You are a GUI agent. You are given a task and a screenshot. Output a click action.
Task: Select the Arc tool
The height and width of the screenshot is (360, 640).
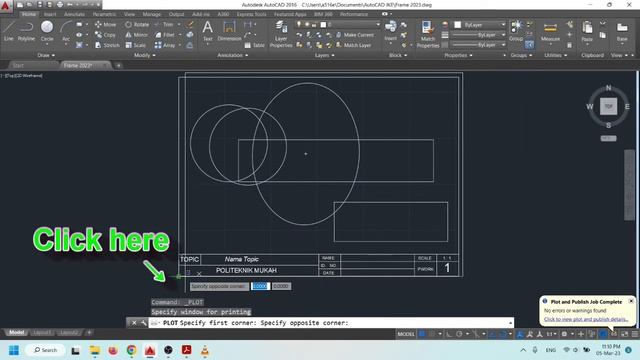coord(66,31)
